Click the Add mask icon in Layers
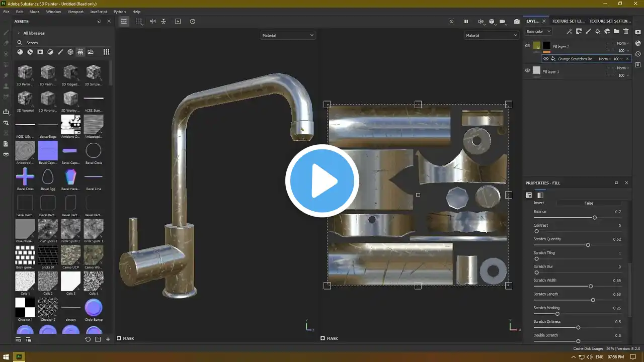 [579, 31]
